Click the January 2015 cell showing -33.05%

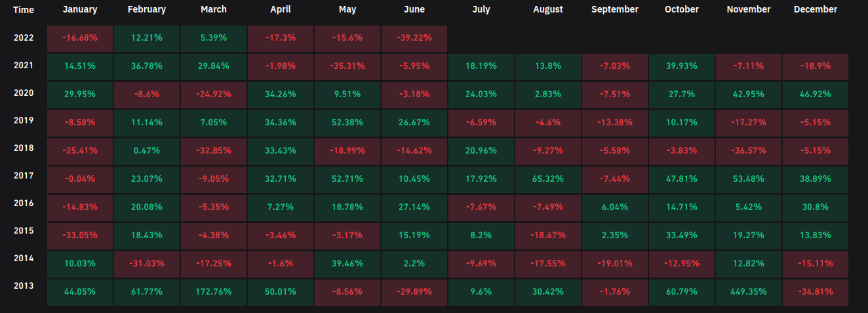[80, 236]
